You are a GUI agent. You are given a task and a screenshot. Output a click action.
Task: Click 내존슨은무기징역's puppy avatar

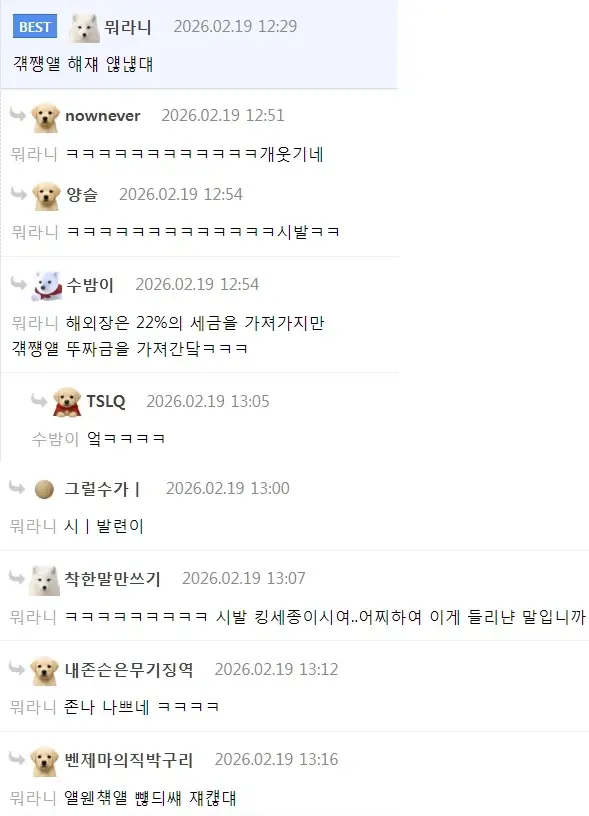[x=44, y=671]
